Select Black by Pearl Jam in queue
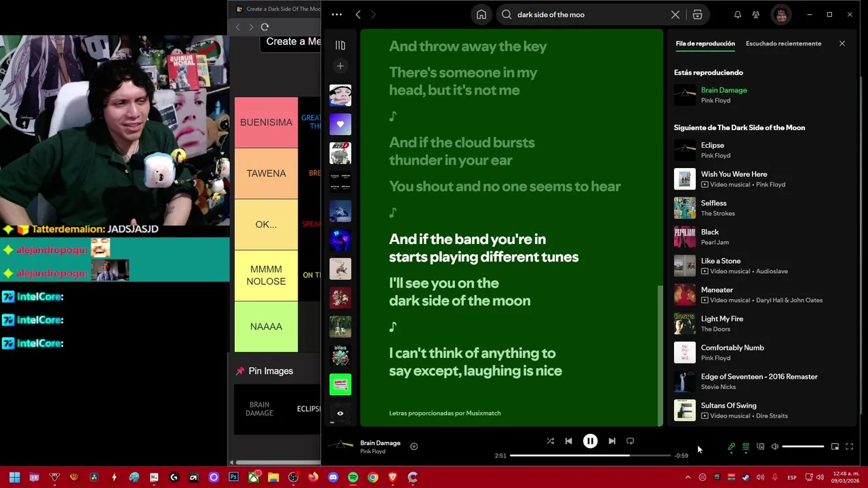Viewport: 868px width, 488px height. tap(761, 237)
